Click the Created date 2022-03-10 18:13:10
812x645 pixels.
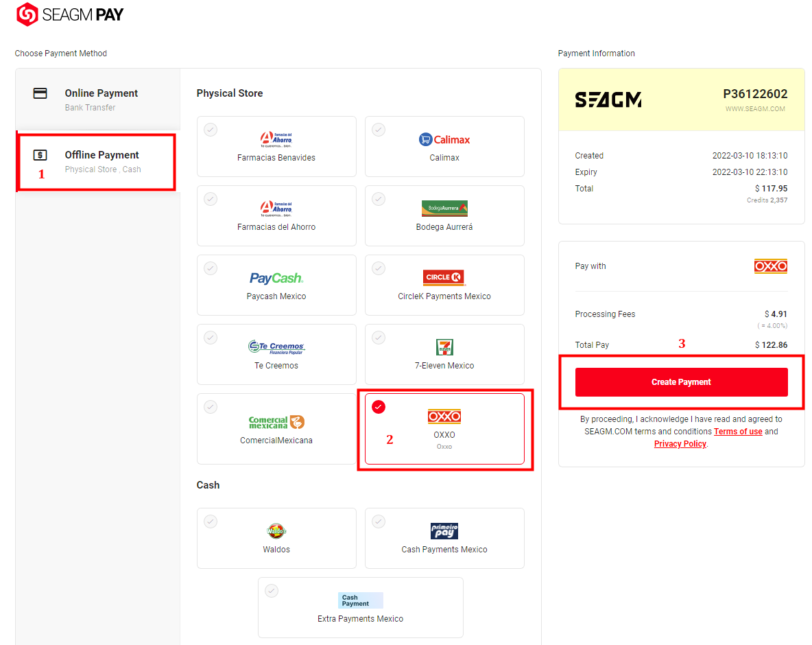750,156
